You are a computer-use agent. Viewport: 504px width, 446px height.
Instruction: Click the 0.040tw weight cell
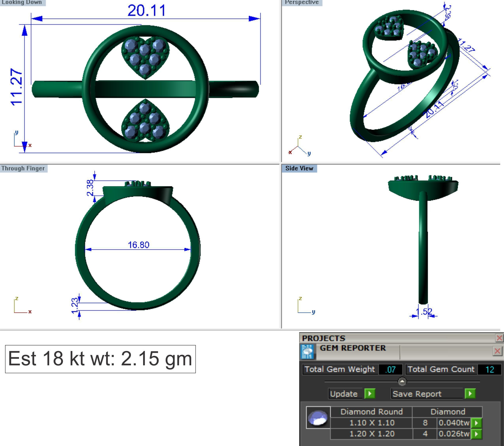click(x=454, y=423)
